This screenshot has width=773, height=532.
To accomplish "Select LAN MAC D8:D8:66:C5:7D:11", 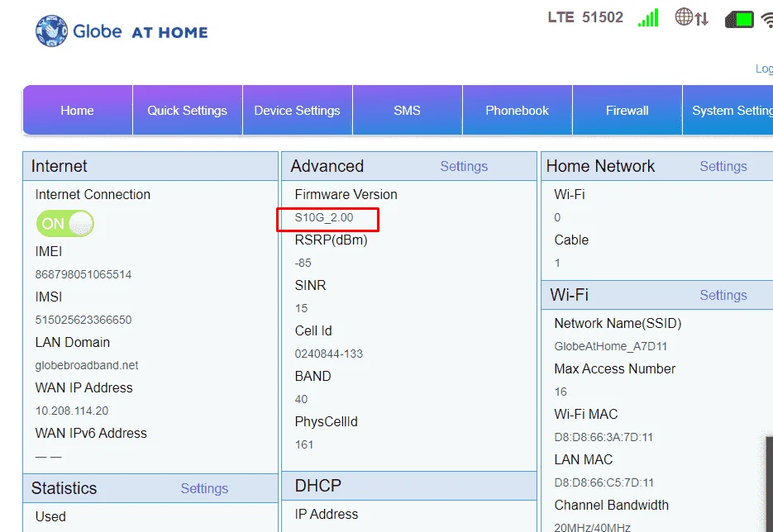I will pyautogui.click(x=604, y=482).
